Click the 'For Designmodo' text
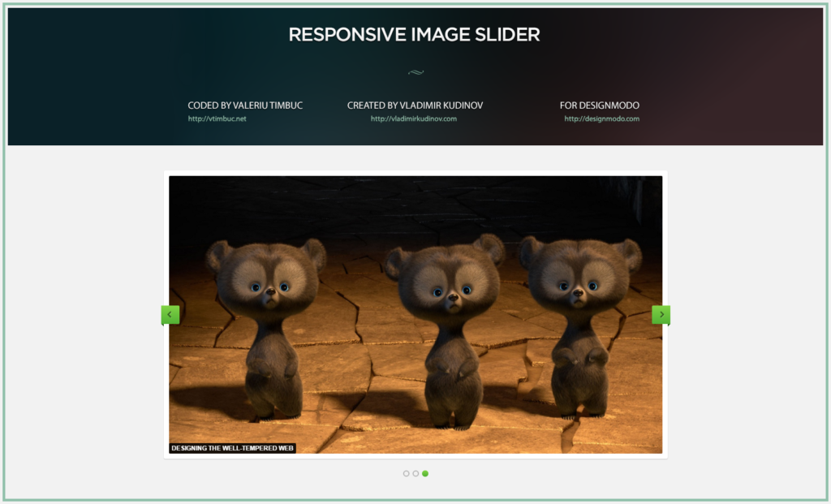The height and width of the screenshot is (504, 831). pos(600,106)
